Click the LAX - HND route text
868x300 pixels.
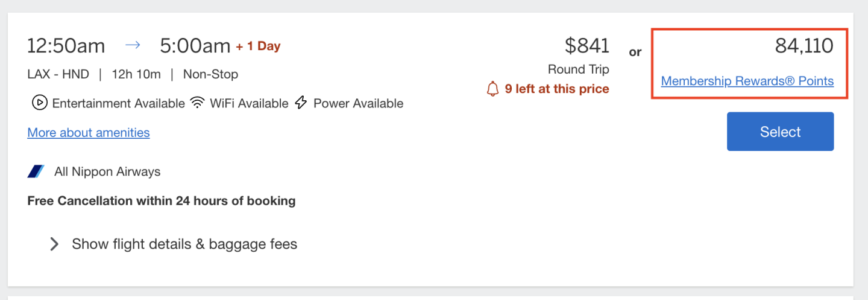point(58,74)
